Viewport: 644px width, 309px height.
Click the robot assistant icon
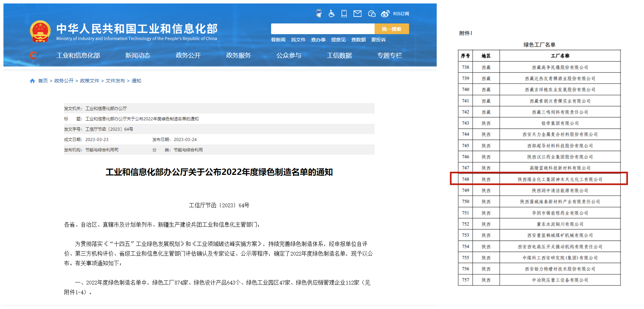click(x=319, y=13)
